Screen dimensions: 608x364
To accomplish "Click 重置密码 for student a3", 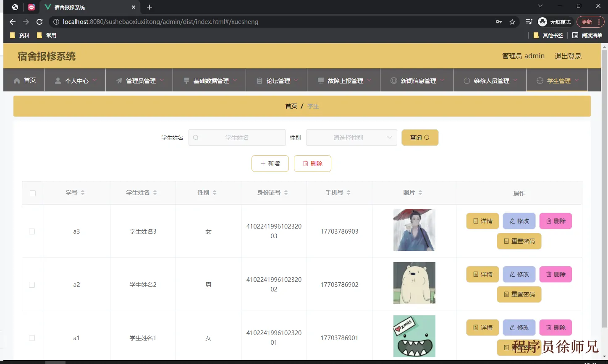I will pyautogui.click(x=519, y=241).
